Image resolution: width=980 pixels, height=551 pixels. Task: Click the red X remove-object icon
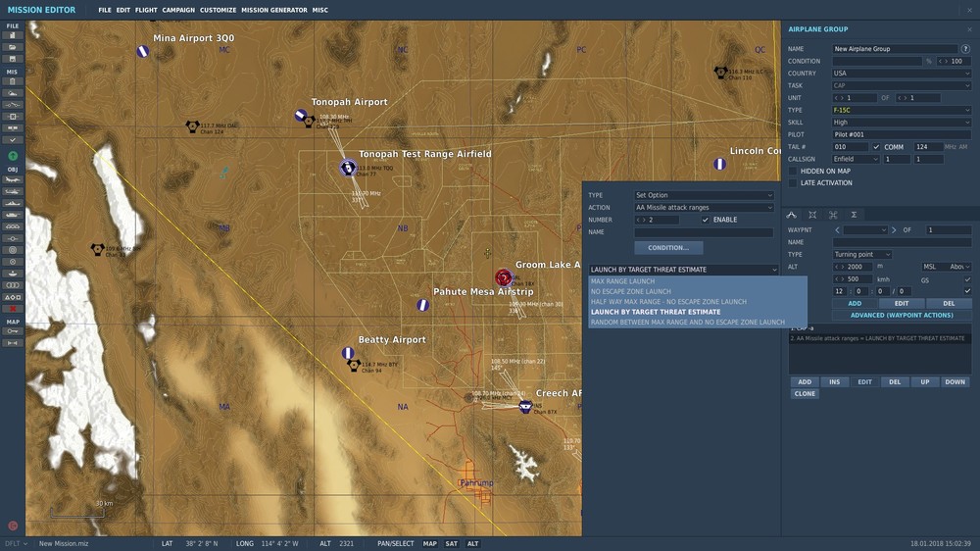click(12, 309)
